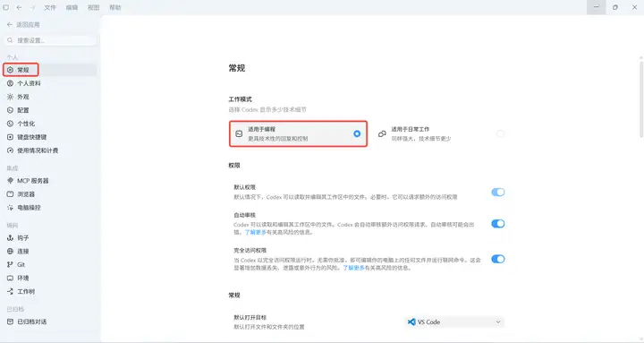
Task: Open 外观 appearance settings
Action: click(50, 97)
